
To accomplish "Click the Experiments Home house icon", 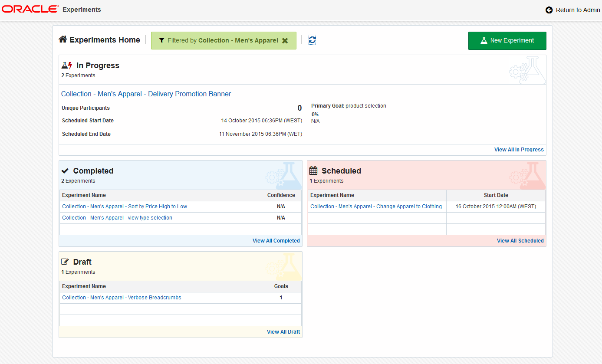I will click(x=63, y=39).
